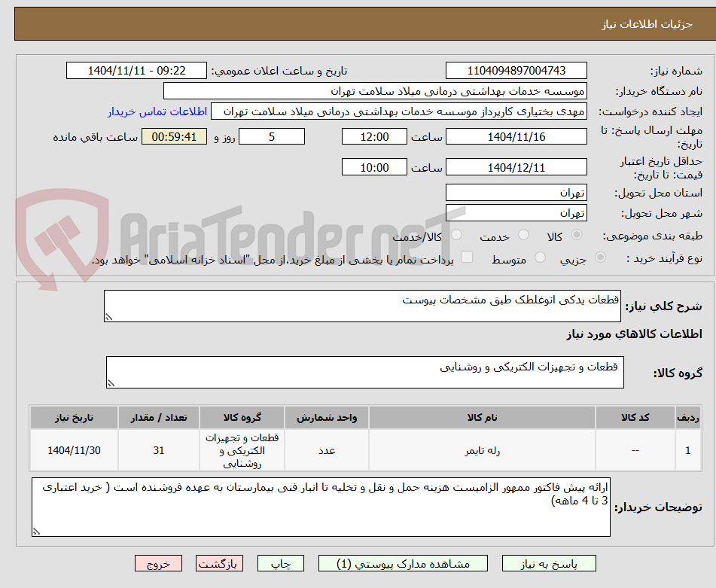Click the شماره نیاز number field
The height and width of the screenshot is (588, 716).
(x=516, y=71)
